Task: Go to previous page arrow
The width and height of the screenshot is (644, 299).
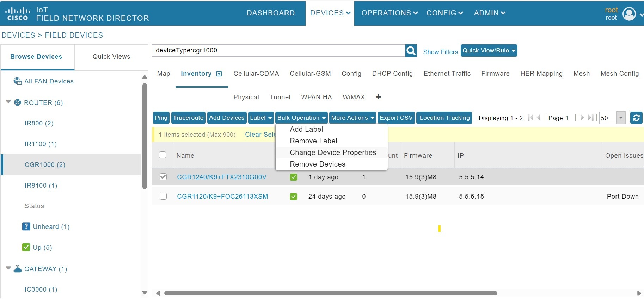Action: (x=539, y=118)
